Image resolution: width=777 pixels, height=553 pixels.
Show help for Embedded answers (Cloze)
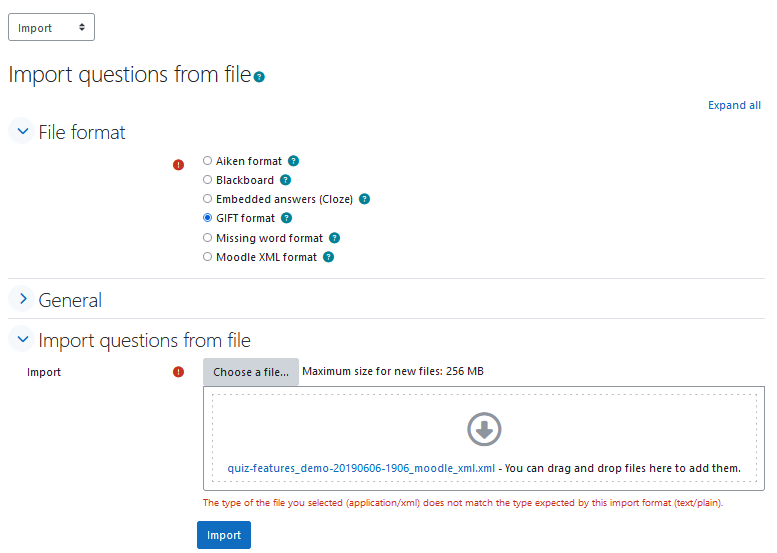[364, 199]
